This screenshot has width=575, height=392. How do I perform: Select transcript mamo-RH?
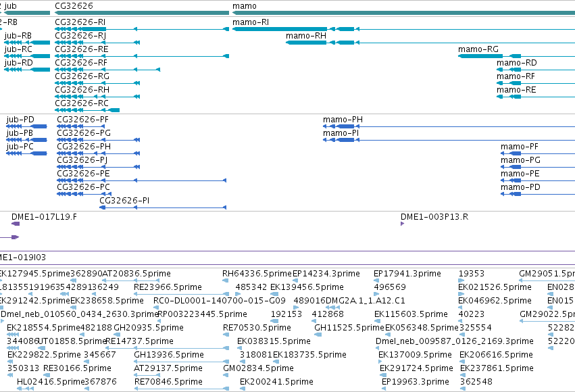306,36
